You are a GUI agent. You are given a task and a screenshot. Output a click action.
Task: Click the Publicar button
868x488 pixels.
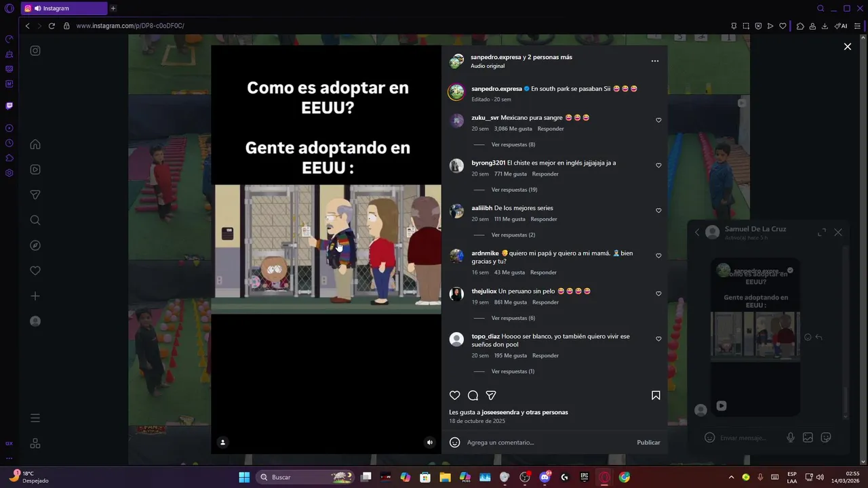[648, 443]
